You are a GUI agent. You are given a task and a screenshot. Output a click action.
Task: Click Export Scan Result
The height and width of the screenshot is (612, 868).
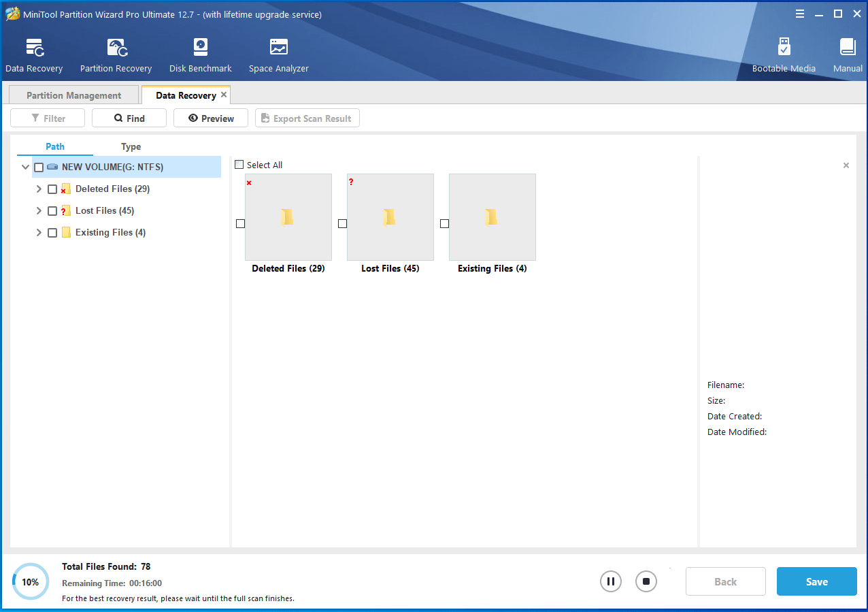click(307, 118)
